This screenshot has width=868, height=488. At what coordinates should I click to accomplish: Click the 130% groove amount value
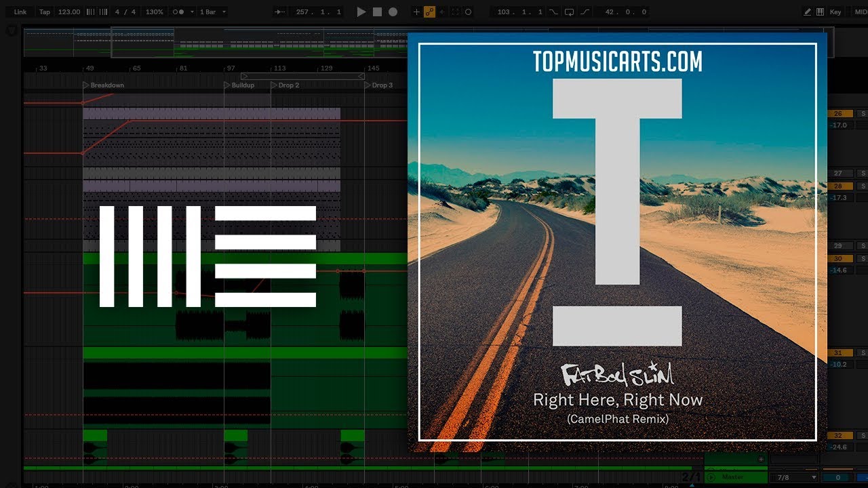(154, 12)
